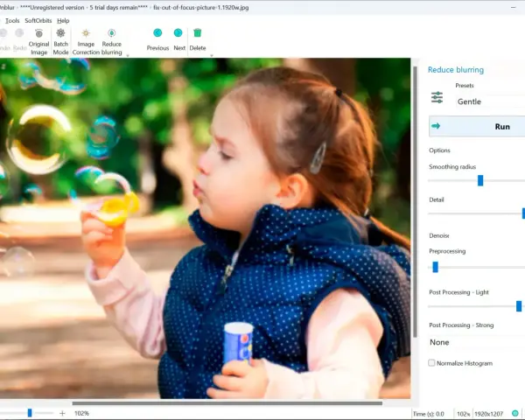Open Batch Mode from toolbar
525x420 pixels.
(60, 42)
